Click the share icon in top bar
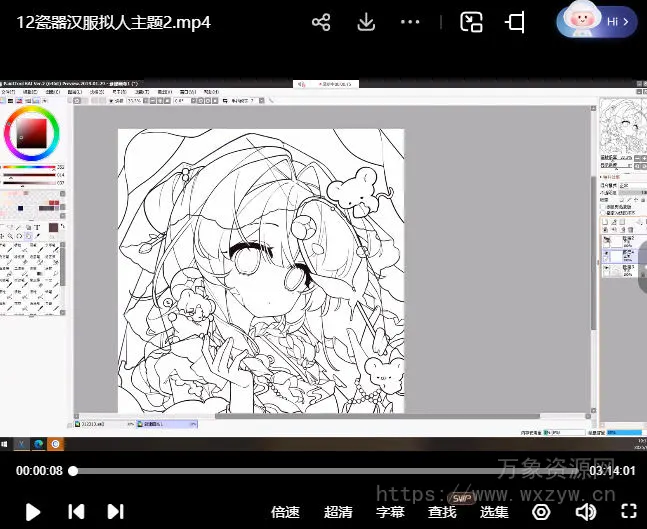Viewport: 647px width, 529px height. [321, 22]
